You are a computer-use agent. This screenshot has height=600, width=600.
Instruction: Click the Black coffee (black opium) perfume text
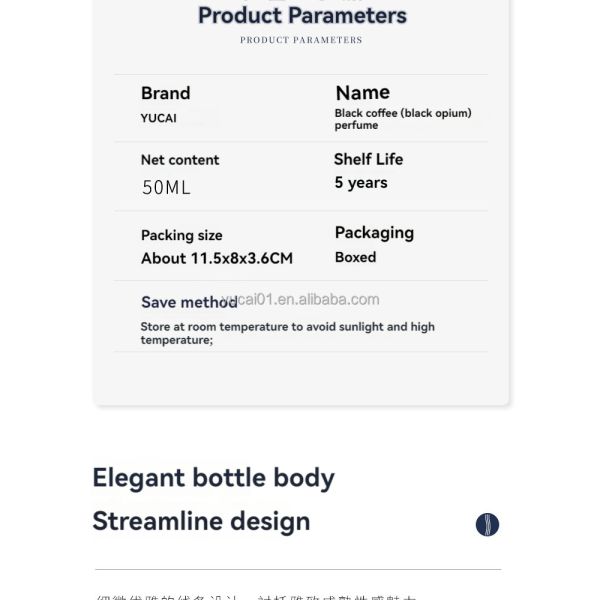pyautogui.click(x=403, y=119)
